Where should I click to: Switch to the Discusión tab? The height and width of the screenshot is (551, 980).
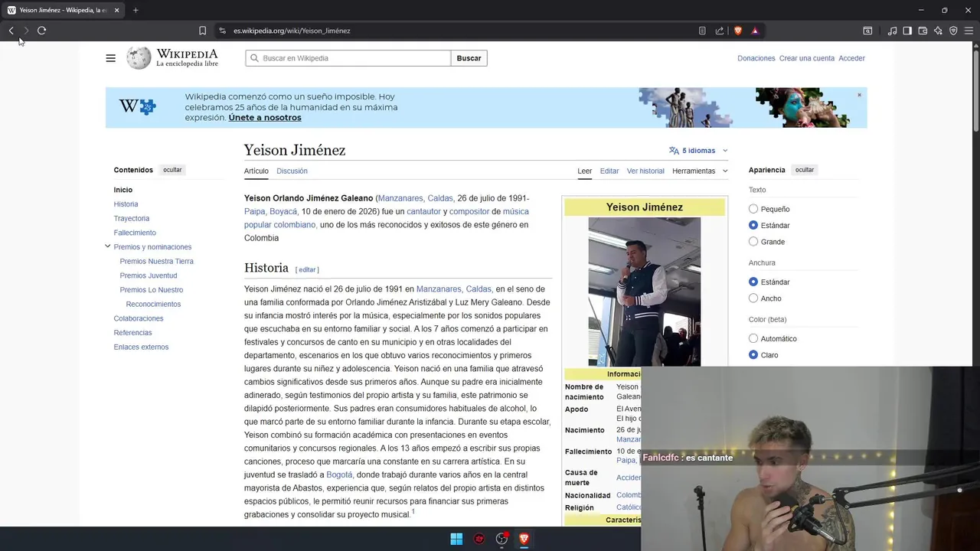292,171
